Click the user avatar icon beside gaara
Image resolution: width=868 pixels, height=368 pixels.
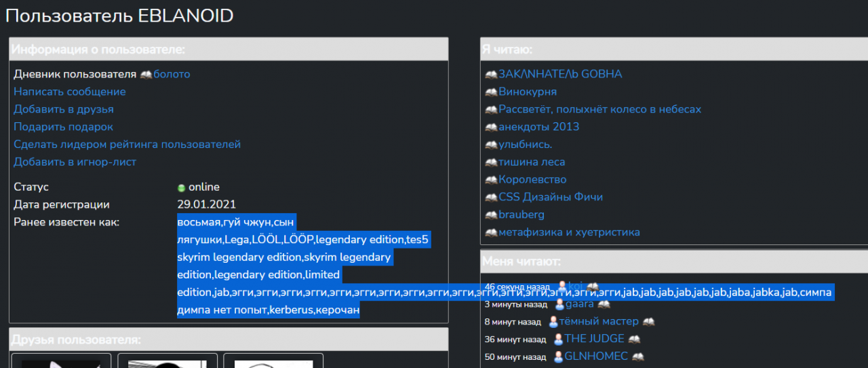tap(559, 304)
